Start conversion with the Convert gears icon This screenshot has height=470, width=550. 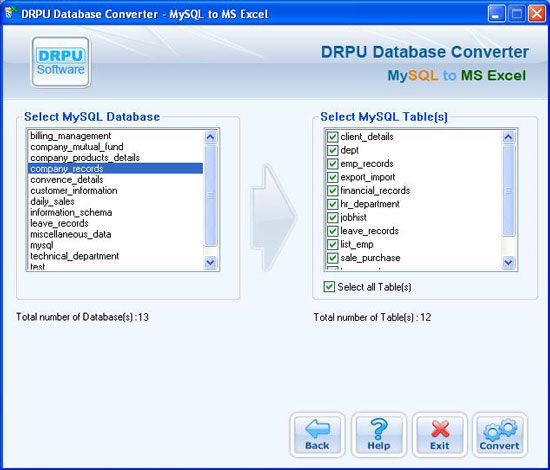(499, 435)
